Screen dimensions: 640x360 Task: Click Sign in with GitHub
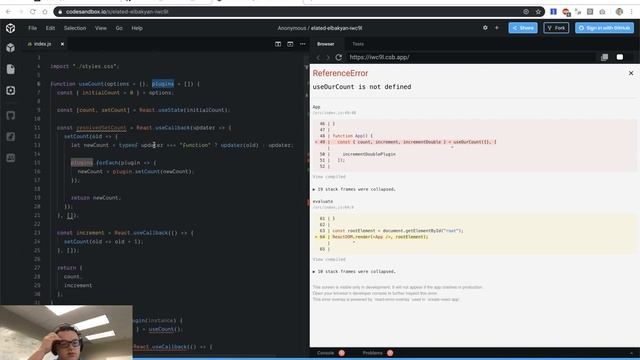(604, 28)
